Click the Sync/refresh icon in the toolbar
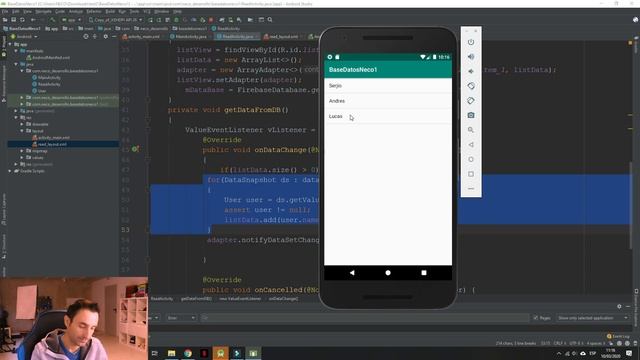 [22, 20]
